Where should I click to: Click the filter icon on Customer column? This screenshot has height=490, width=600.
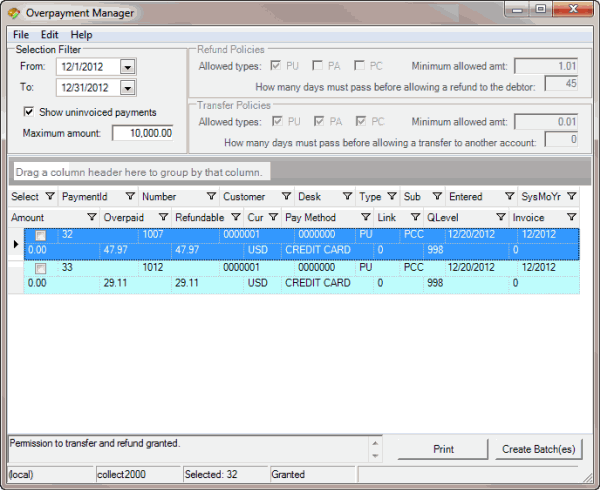pyautogui.click(x=286, y=197)
